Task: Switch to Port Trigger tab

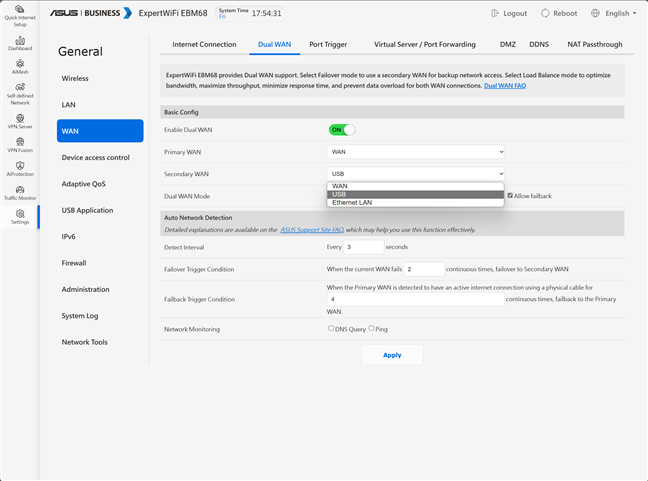Action: click(x=328, y=44)
